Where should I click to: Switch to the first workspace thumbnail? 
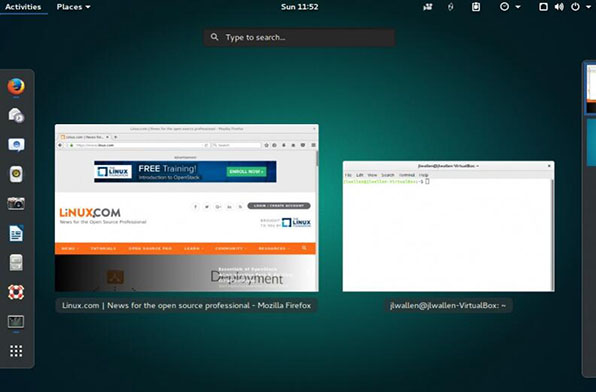591,89
